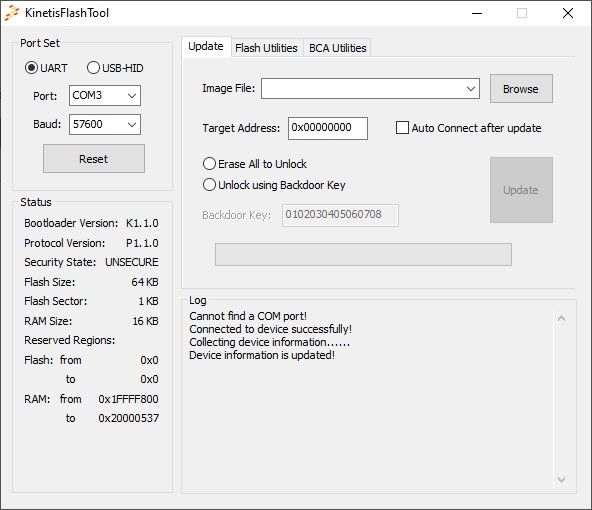This screenshot has width=592, height=510.
Task: Click the Security State value UNSECURE
Action: tap(132, 262)
